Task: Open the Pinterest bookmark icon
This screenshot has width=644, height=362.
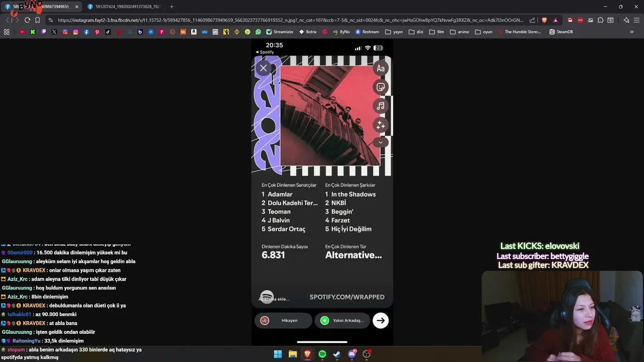Action: [x=97, y=32]
